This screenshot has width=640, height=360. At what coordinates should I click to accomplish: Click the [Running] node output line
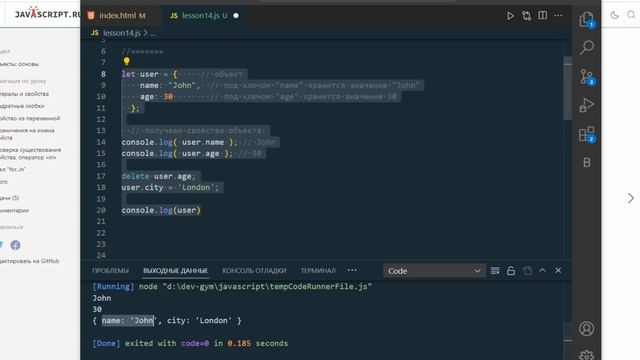[232, 287]
